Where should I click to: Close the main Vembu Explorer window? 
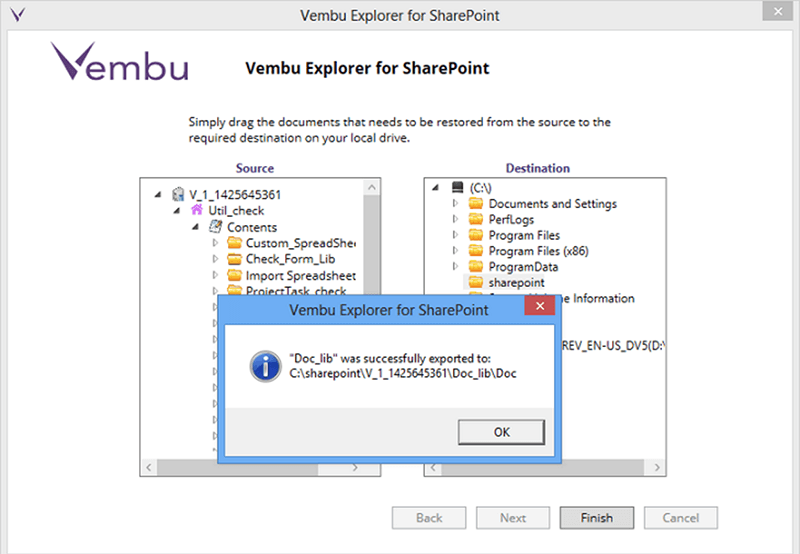pyautogui.click(x=778, y=11)
